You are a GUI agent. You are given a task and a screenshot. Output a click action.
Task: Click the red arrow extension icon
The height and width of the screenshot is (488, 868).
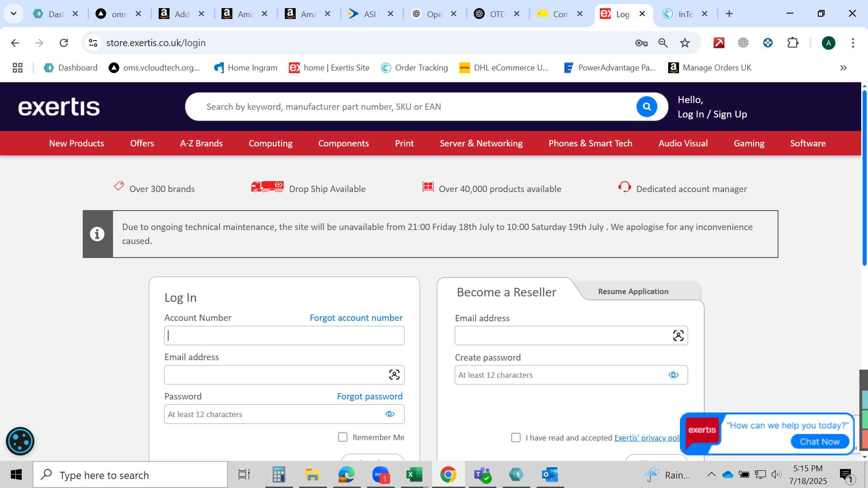[x=719, y=43]
